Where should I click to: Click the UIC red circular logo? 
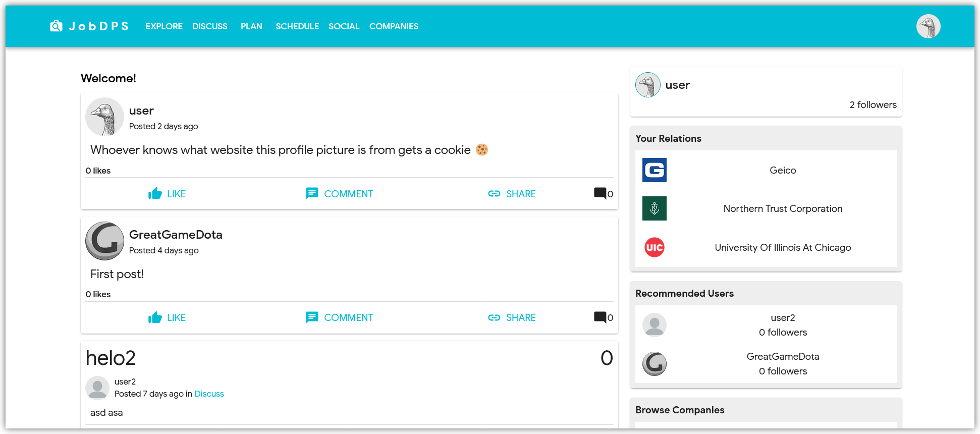click(x=654, y=247)
